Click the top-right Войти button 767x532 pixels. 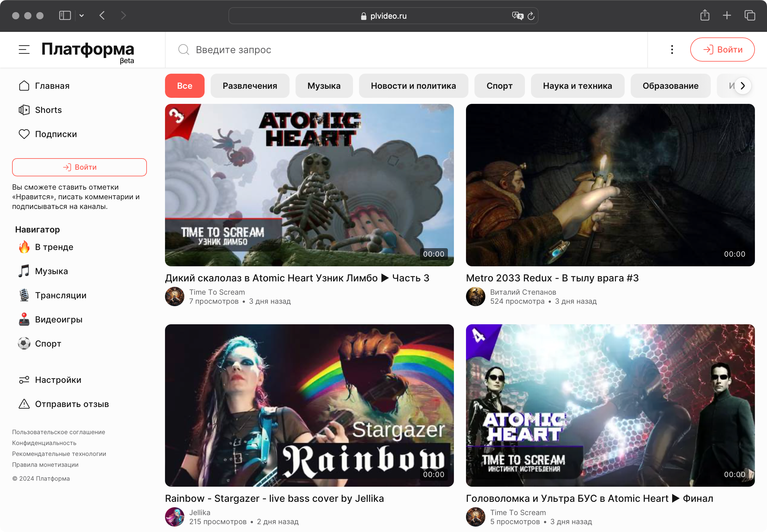point(722,50)
